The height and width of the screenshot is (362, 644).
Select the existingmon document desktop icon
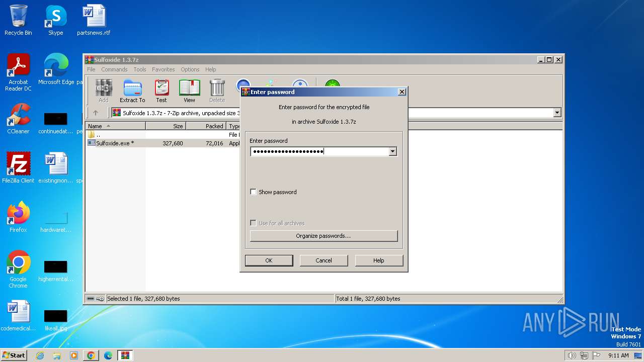coord(56,168)
